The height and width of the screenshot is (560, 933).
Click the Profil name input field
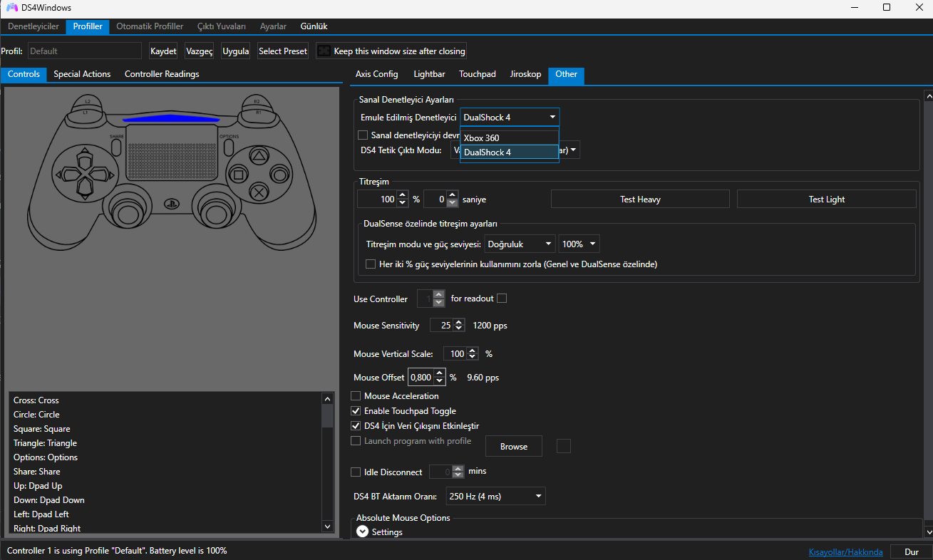(x=85, y=51)
